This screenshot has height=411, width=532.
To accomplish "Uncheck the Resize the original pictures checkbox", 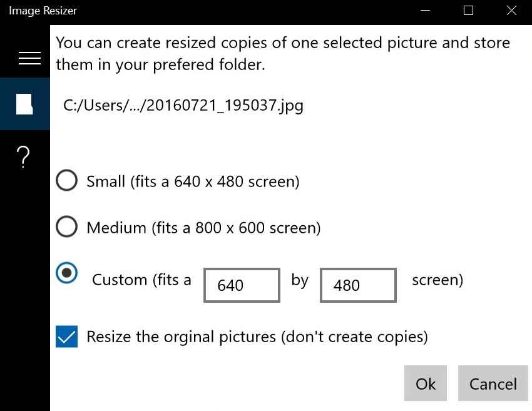I will pyautogui.click(x=67, y=337).
